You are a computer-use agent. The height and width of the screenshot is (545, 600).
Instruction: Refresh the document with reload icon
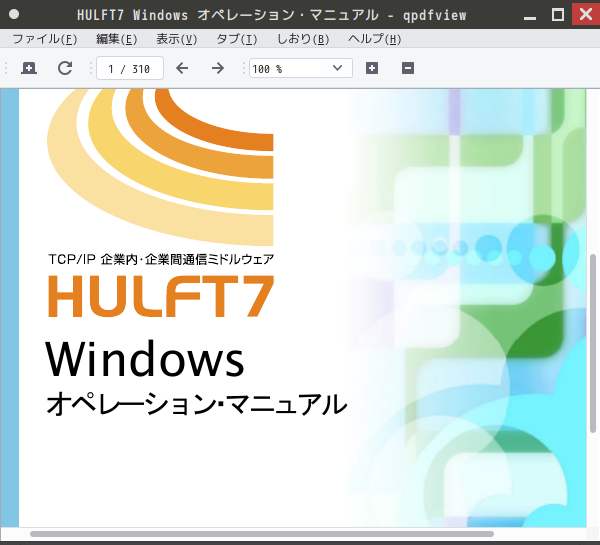pos(65,68)
